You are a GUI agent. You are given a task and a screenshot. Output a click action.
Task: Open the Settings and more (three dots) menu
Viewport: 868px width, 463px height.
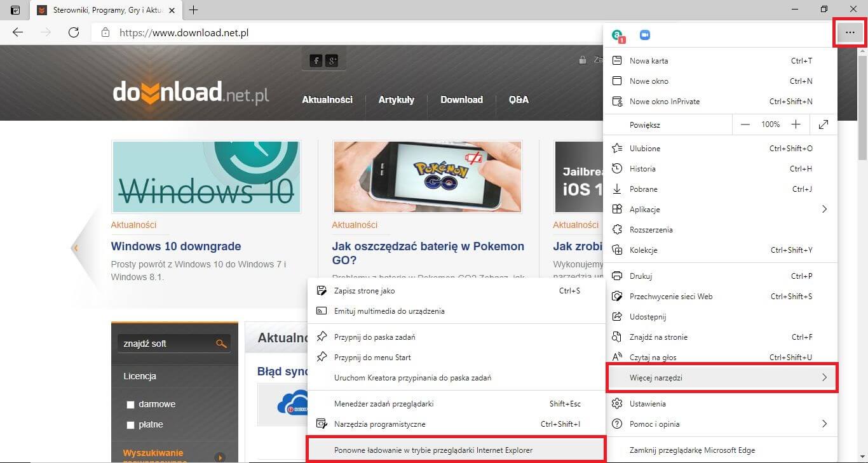pyautogui.click(x=850, y=32)
